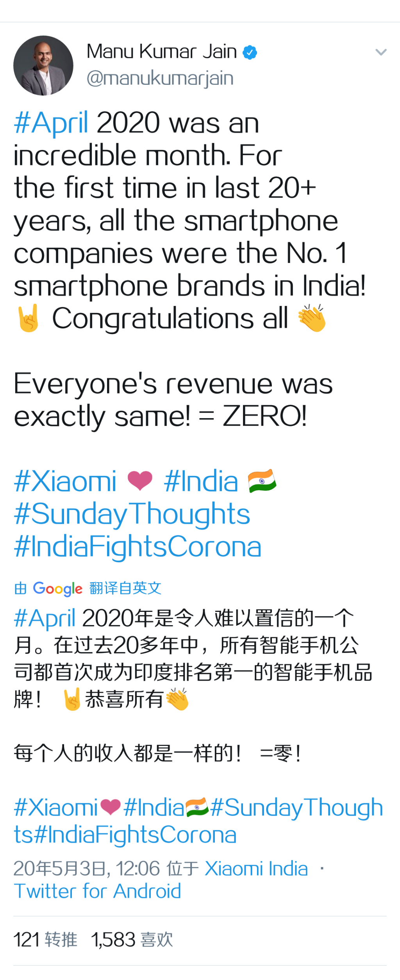Expand the tweet options chevron menu
Viewport: 400px width, 980px height.
tap(381, 52)
